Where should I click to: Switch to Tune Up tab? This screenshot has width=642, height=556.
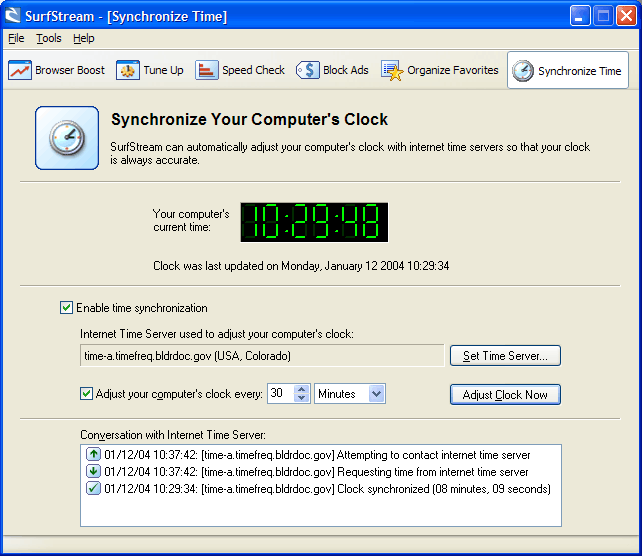[x=150, y=70]
